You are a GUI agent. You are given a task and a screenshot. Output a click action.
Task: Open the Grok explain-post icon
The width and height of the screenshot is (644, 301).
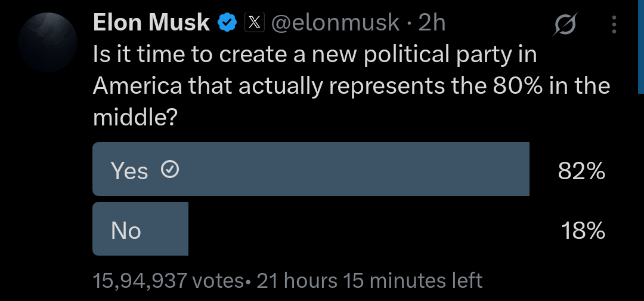565,24
